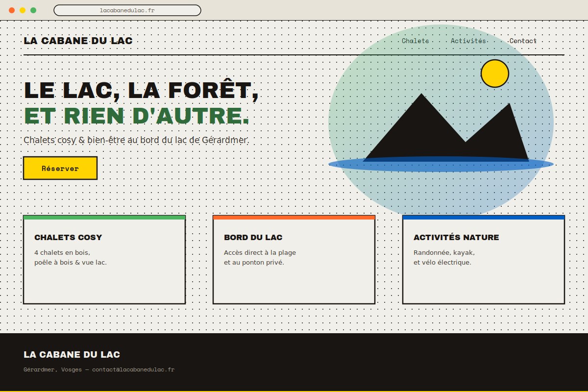The width and height of the screenshot is (588, 392).
Task: Open the Activités Nature card
Action: pyautogui.click(x=484, y=259)
